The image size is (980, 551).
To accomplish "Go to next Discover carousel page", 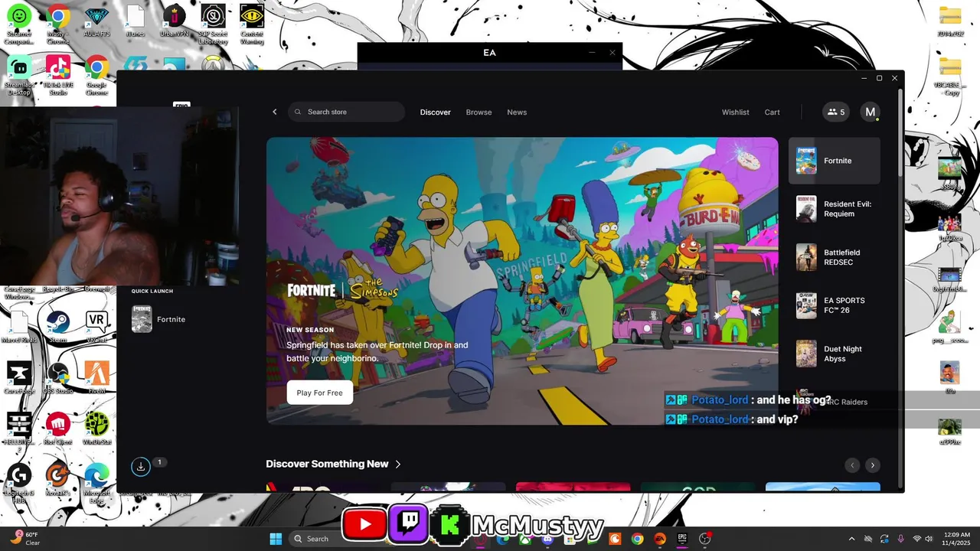I will (872, 465).
